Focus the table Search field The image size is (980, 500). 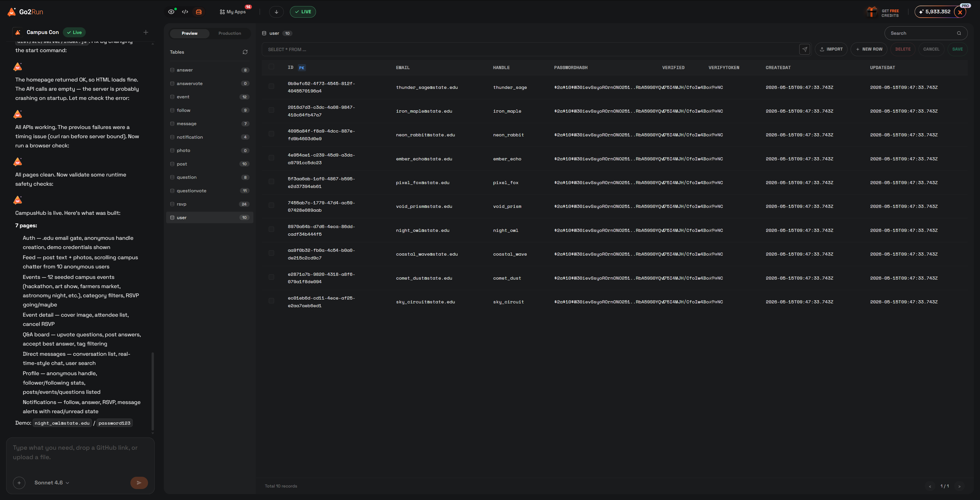point(926,33)
